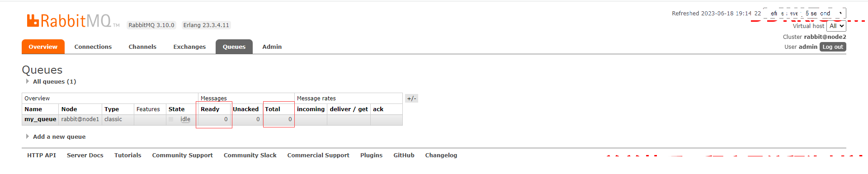Click the RabbitMQ logo icon
868x174 pixels.
pyautogui.click(x=33, y=20)
